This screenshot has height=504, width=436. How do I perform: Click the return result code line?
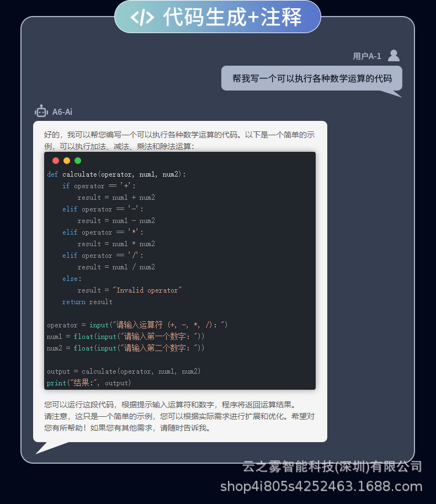coord(87,302)
